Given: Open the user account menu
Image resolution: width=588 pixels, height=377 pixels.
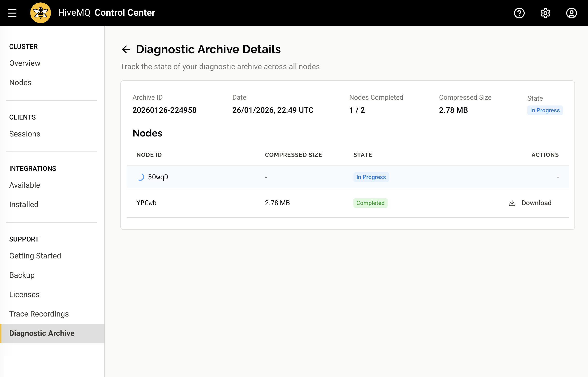Looking at the screenshot, I should [x=572, y=13].
